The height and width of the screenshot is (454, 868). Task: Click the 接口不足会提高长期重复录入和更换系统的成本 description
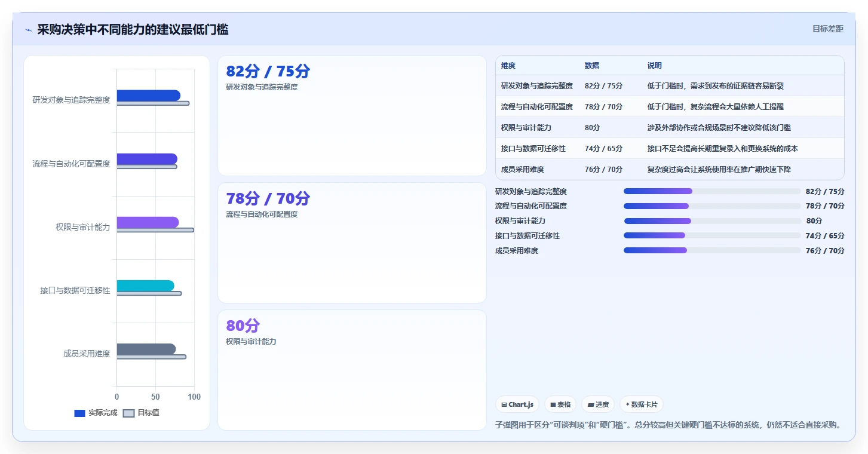point(723,149)
